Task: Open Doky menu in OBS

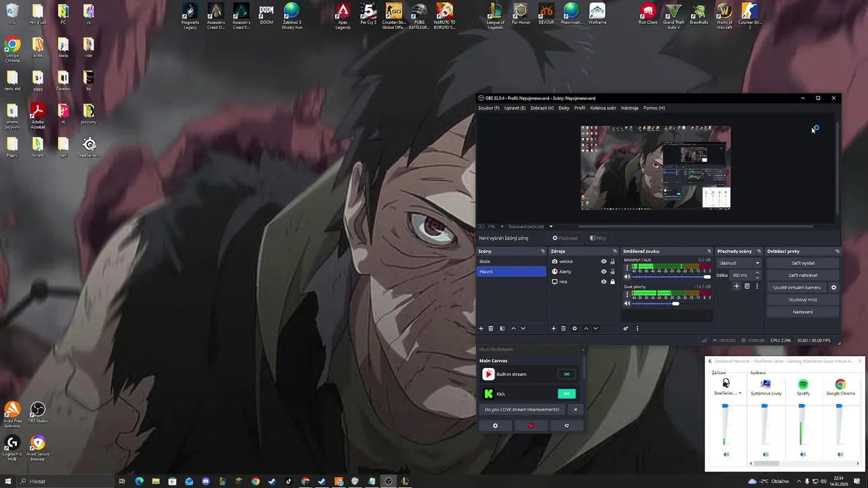Action: pos(564,108)
